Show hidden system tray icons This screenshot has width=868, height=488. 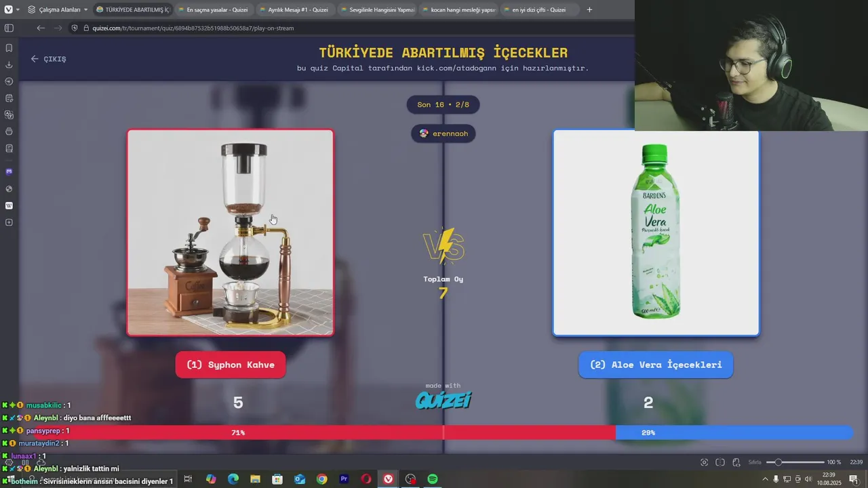[x=766, y=479]
